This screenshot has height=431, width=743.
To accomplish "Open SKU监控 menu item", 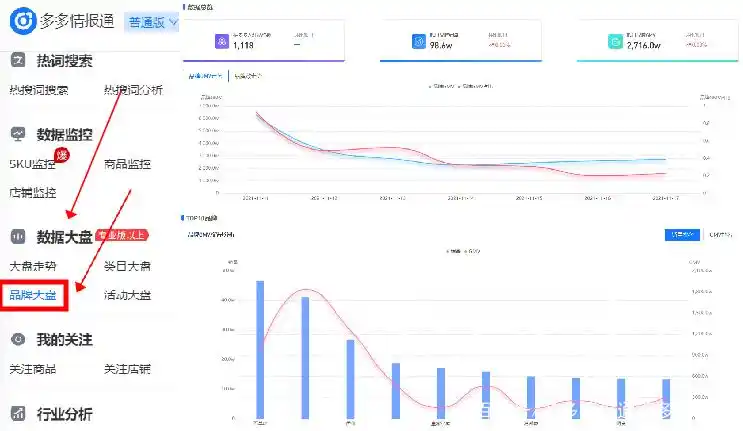I will (33, 164).
